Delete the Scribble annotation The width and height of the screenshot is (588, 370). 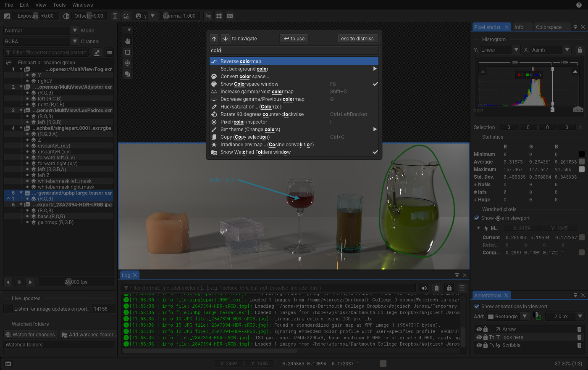pyautogui.click(x=579, y=345)
